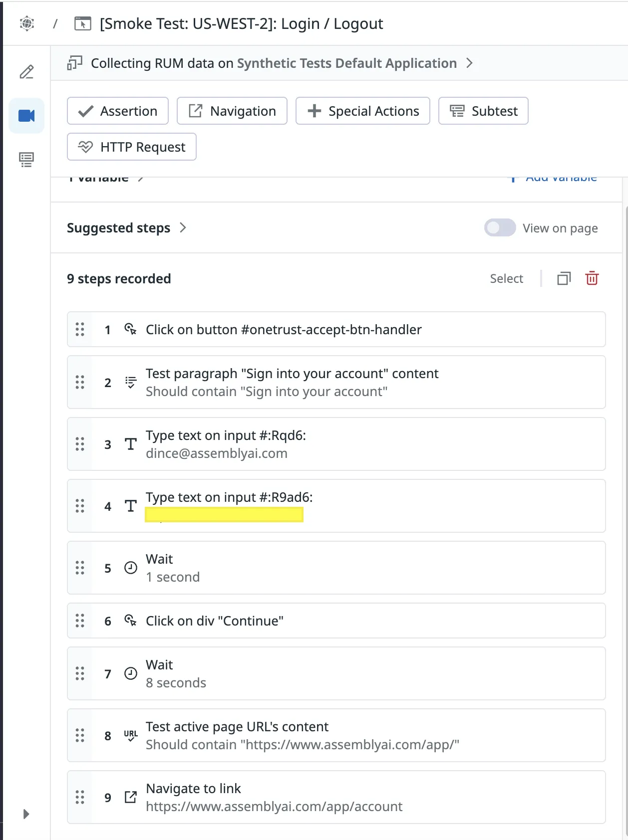Image resolution: width=628 pixels, height=840 pixels.
Task: Open the Special Actions menu
Action: (363, 111)
